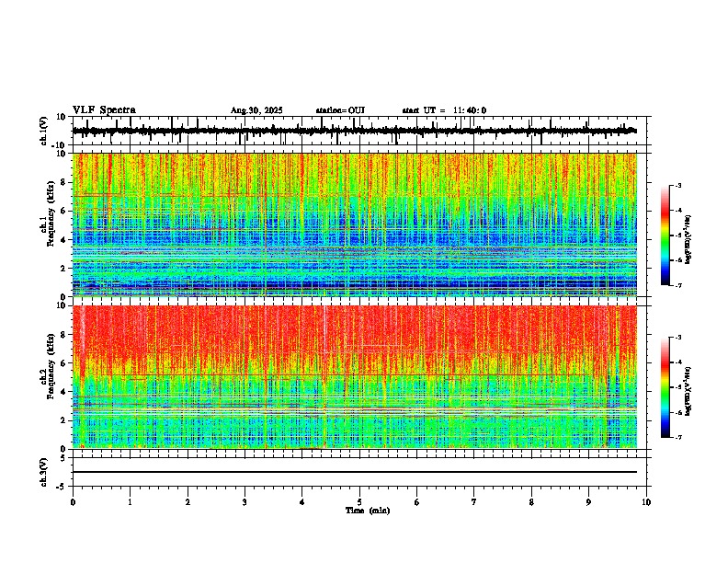Screen dimensions: 728x563
Task: Click the flat ch.3 voltage trace line
Action: coord(354,472)
